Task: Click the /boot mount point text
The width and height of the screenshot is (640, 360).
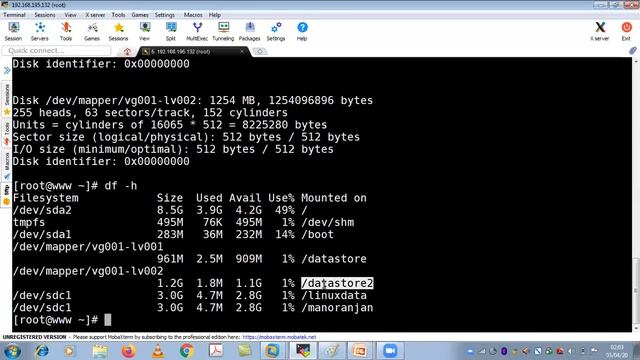Action: tap(318, 235)
